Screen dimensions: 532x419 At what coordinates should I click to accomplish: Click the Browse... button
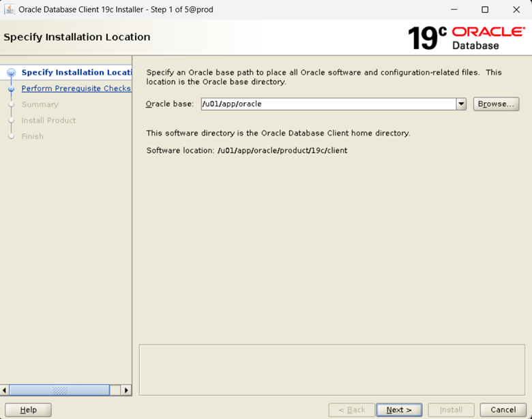coord(496,104)
